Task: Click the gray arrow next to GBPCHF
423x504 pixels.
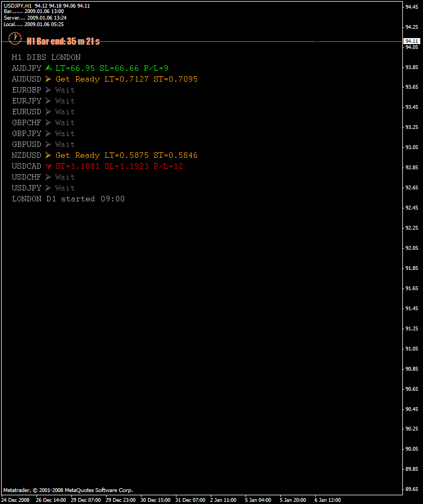Action: (x=48, y=122)
